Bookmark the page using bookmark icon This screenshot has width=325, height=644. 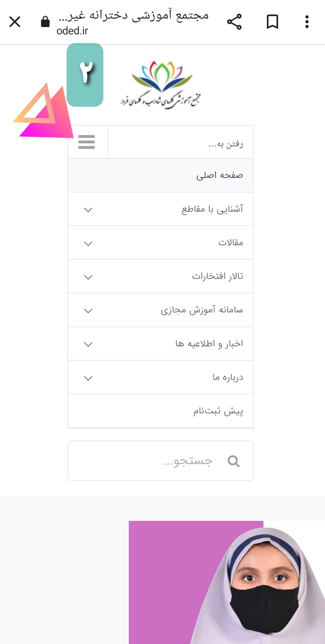[x=272, y=22]
